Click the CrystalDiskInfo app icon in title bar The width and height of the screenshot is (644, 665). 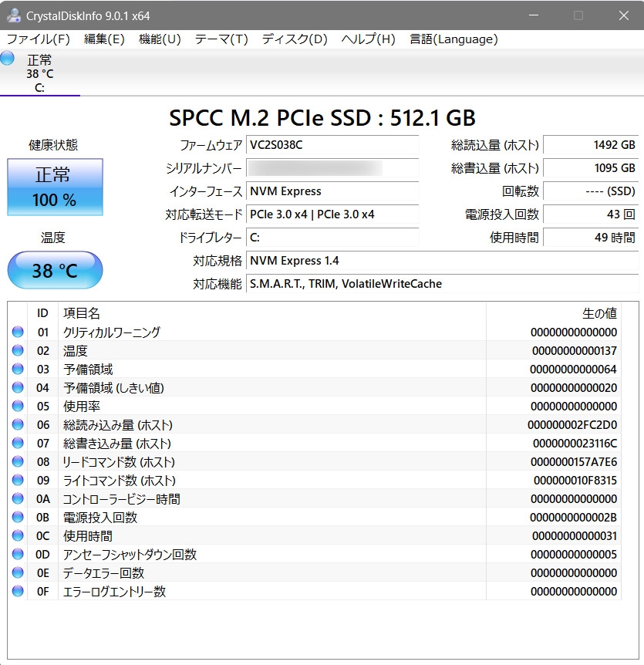click(x=14, y=15)
